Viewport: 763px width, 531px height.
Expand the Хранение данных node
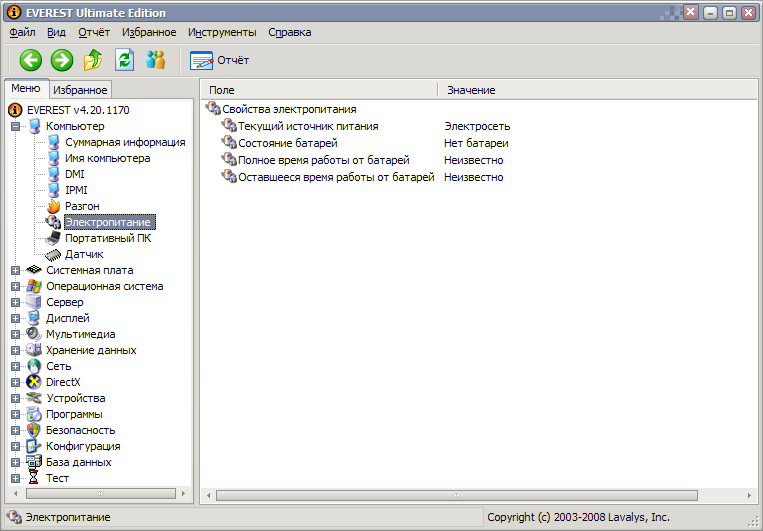[16, 350]
